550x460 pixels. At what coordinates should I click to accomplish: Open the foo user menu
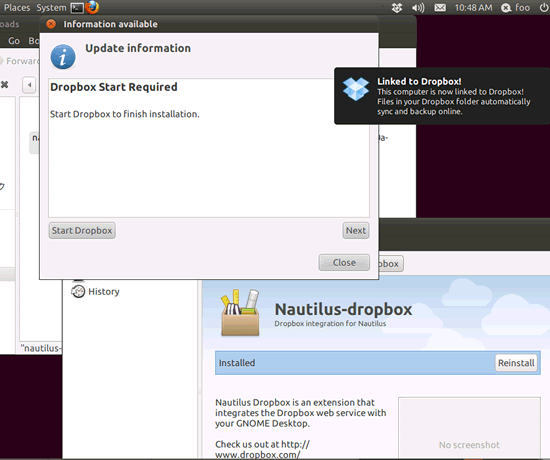click(515, 8)
